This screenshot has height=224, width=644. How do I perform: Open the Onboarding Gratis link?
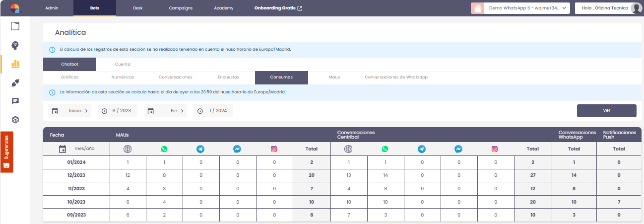coord(278,8)
